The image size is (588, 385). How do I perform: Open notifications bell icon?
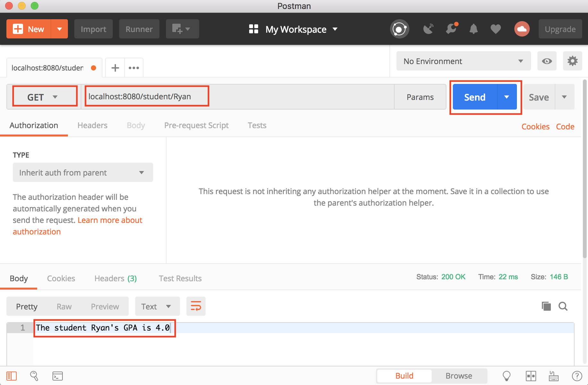473,29
